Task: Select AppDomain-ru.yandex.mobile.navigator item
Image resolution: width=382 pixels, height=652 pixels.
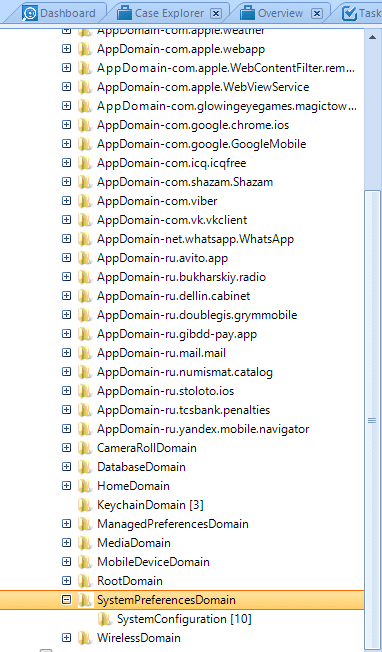Action: (x=203, y=429)
